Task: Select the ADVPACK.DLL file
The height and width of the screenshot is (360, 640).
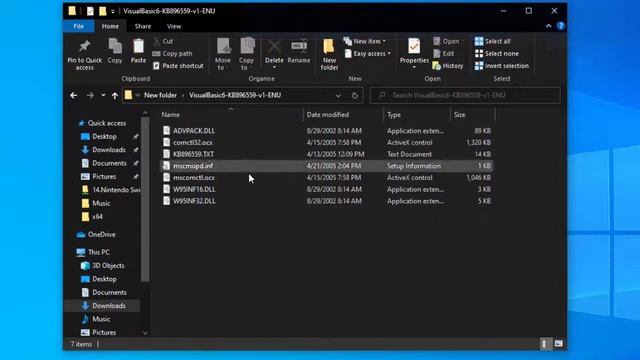Action: tap(194, 131)
